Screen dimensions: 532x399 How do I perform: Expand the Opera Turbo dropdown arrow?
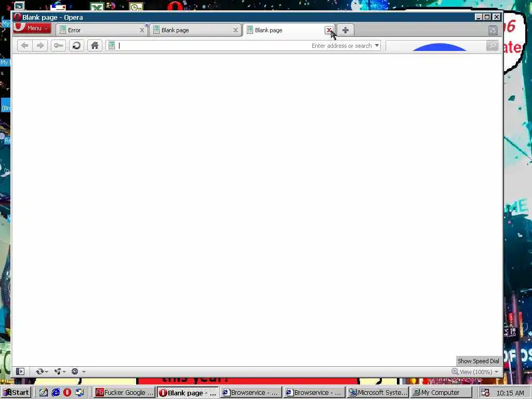point(84,372)
